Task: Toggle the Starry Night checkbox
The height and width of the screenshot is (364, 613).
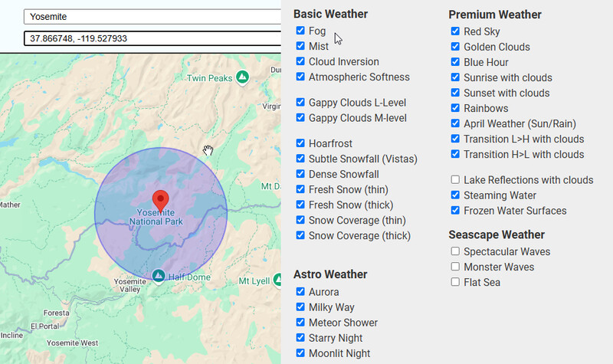Action: (300, 337)
